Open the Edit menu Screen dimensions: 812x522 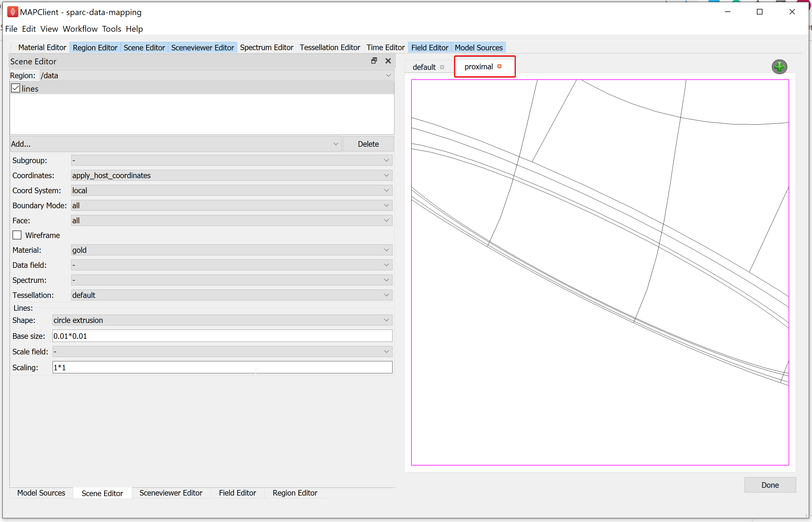(x=29, y=29)
